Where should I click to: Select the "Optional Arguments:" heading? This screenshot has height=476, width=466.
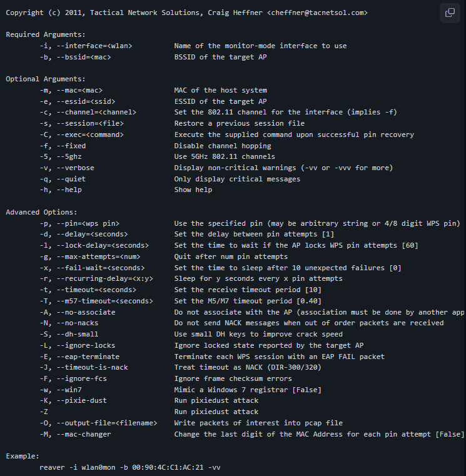(46, 79)
